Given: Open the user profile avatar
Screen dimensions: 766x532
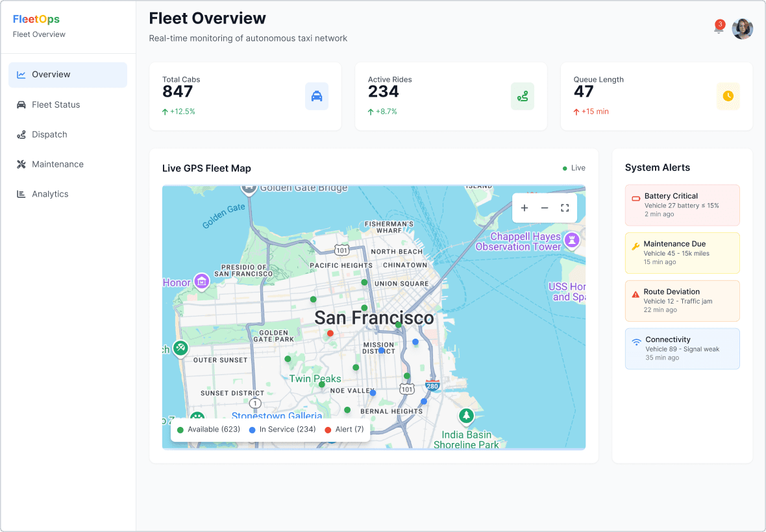Looking at the screenshot, I should pyautogui.click(x=742, y=29).
